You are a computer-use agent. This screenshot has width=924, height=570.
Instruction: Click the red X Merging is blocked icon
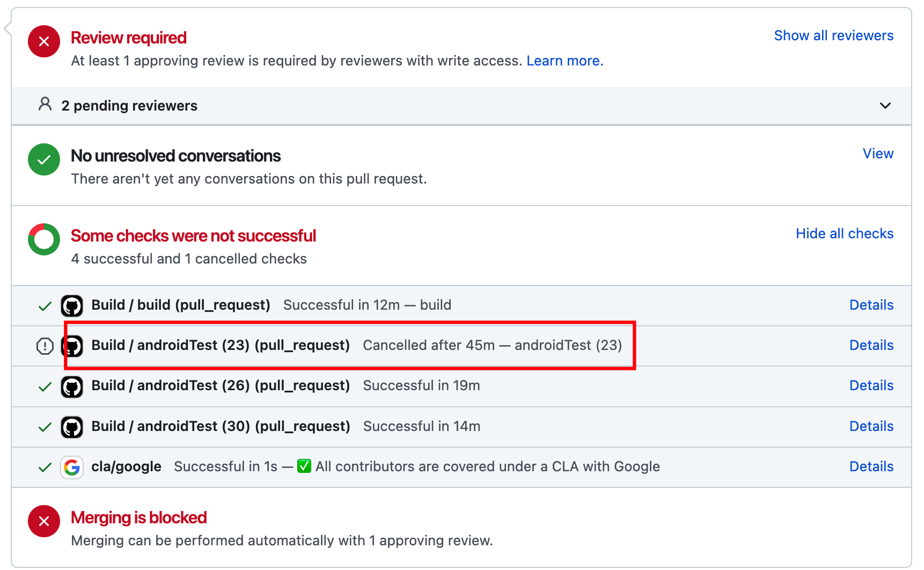pos(44,521)
